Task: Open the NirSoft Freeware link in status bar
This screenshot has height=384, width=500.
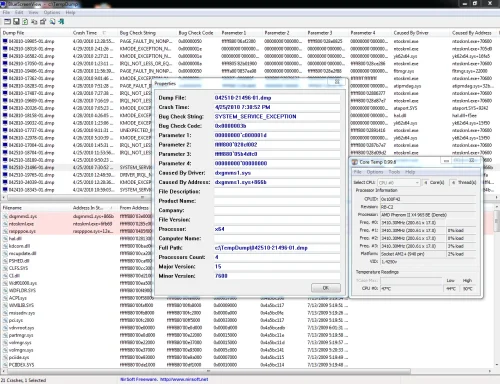Action: (164, 379)
